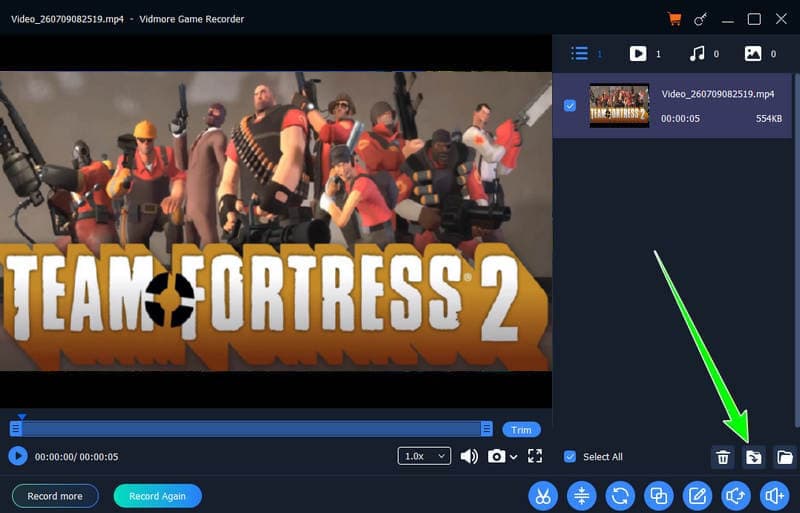Select the Team Fortress 2 recording thumbnail
The height and width of the screenshot is (513, 800).
point(619,106)
